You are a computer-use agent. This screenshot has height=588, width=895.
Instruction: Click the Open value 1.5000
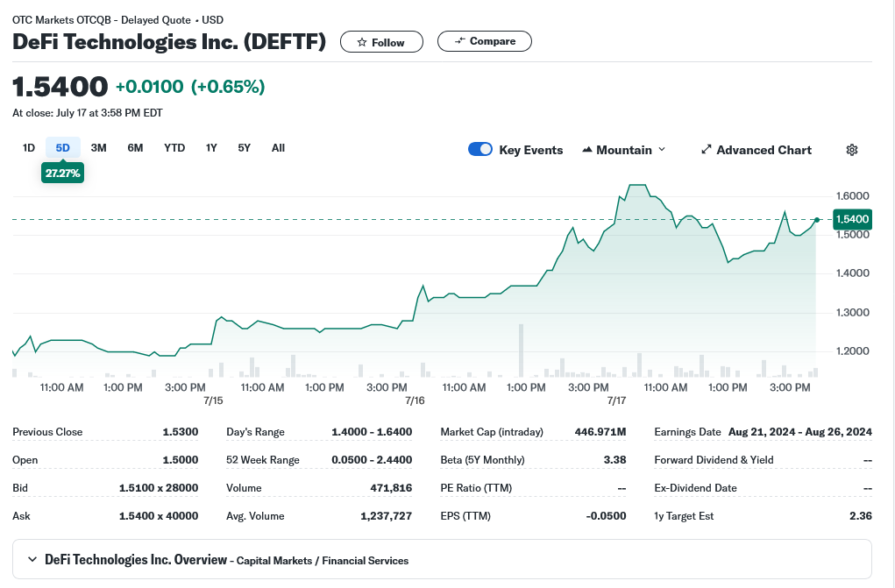coord(181,459)
